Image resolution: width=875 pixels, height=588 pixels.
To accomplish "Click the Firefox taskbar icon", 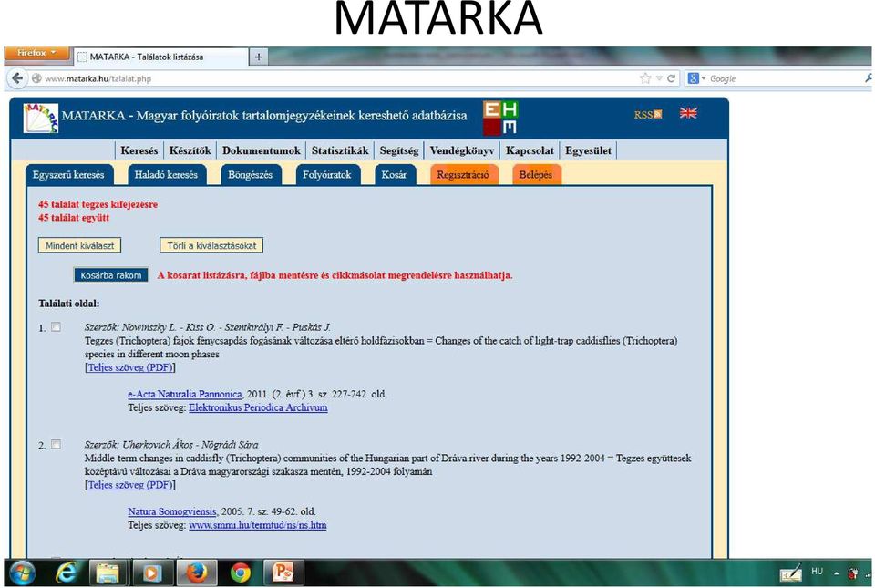I will click(197, 573).
